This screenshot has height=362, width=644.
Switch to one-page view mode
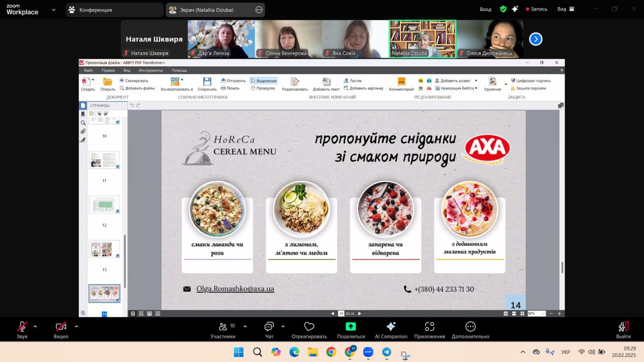click(x=133, y=313)
